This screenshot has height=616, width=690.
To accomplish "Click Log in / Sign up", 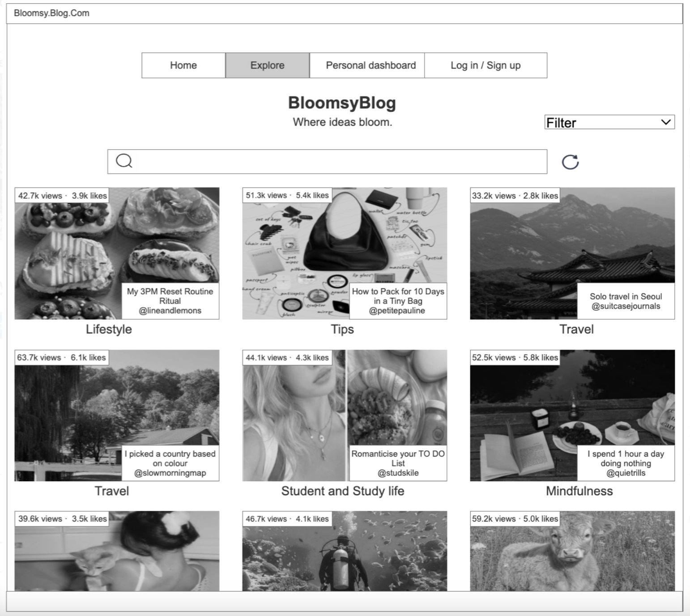I will pos(486,65).
